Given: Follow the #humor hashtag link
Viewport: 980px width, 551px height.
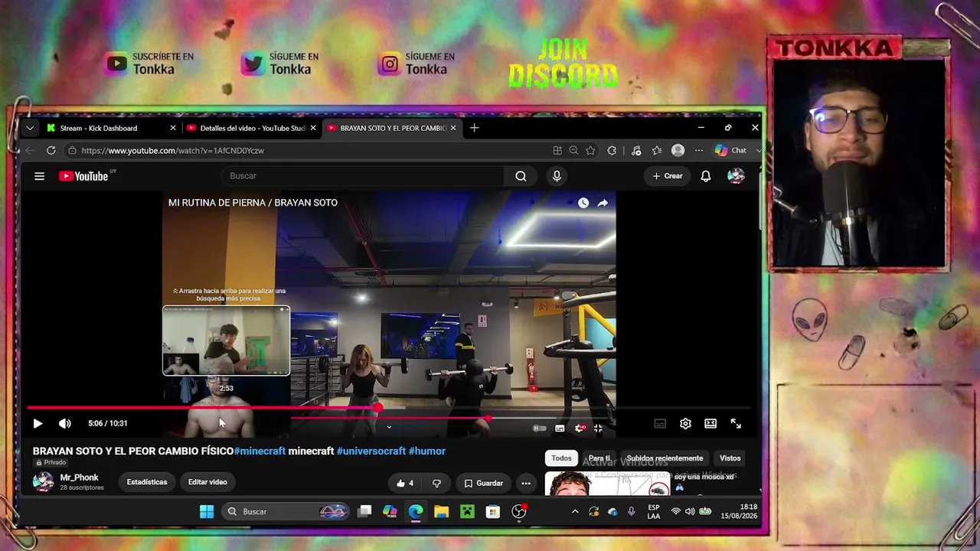Looking at the screenshot, I should 427,452.
